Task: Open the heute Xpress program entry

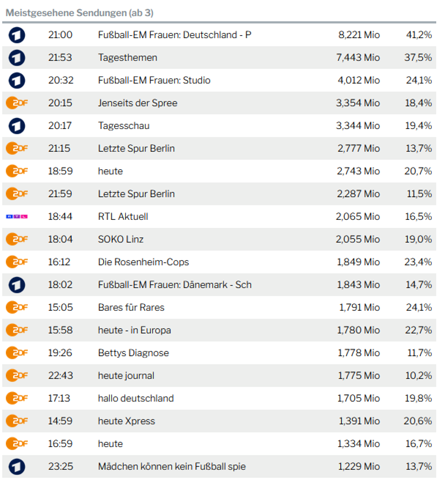Action: pos(126,421)
